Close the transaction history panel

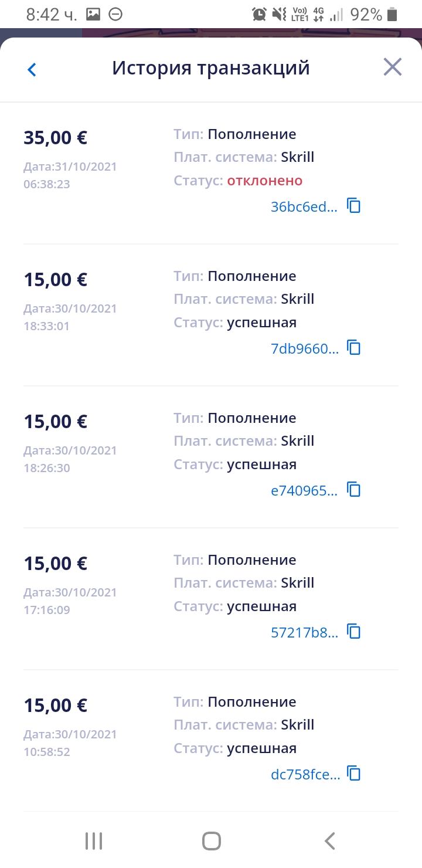tap(392, 67)
